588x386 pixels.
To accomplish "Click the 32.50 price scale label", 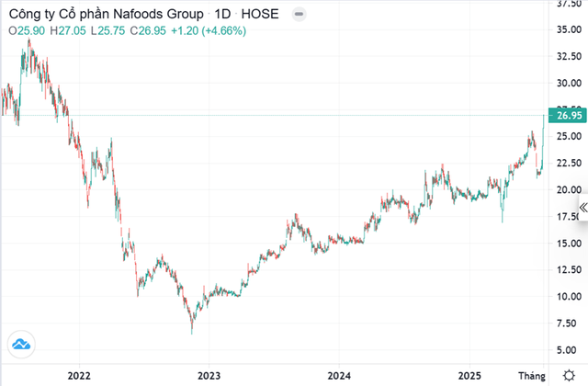I will click(x=564, y=56).
